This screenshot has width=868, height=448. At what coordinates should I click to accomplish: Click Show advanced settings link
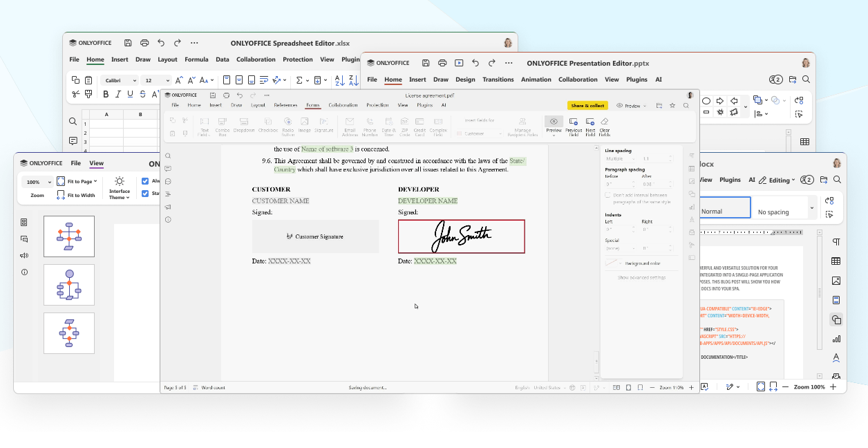(642, 277)
